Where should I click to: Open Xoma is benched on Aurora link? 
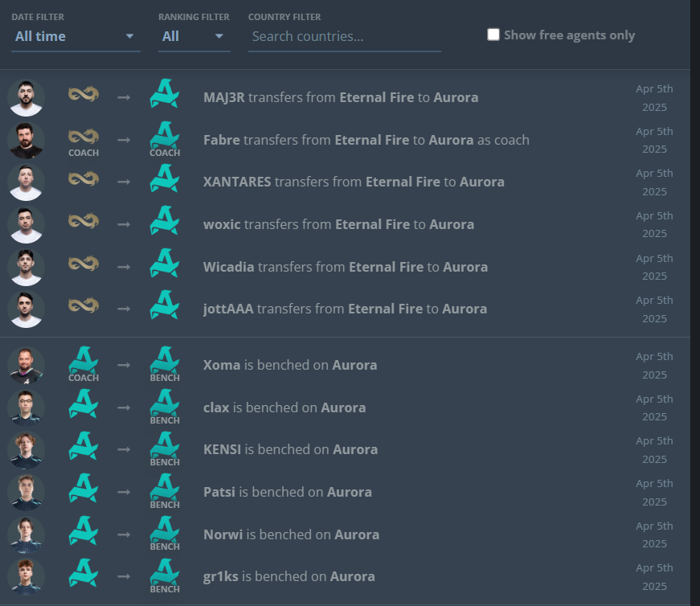[x=290, y=366]
